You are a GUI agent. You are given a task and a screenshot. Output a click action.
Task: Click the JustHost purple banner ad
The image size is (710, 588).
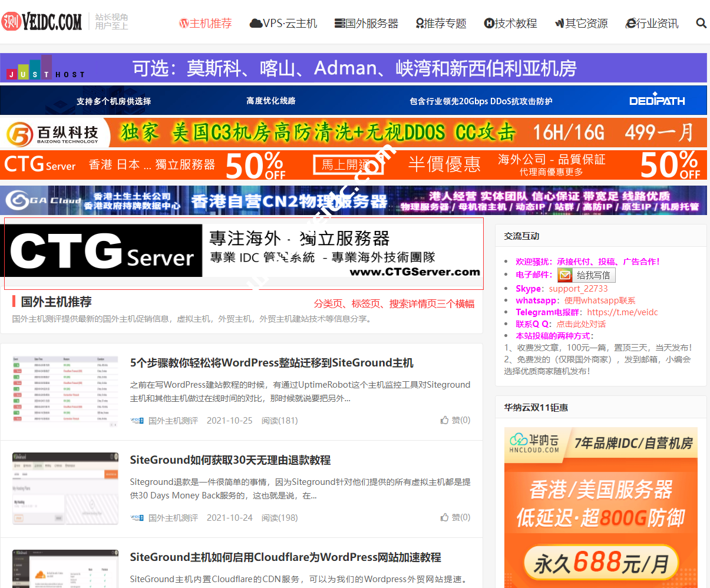(354, 68)
